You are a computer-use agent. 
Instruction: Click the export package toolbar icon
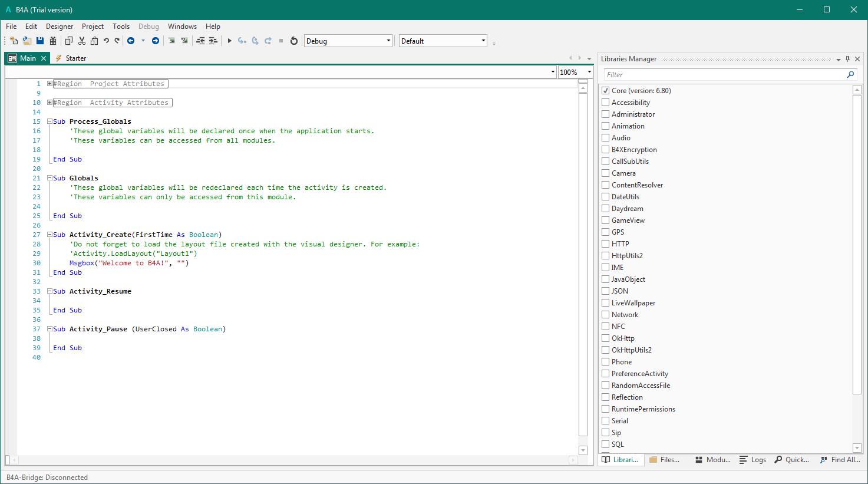coord(53,41)
